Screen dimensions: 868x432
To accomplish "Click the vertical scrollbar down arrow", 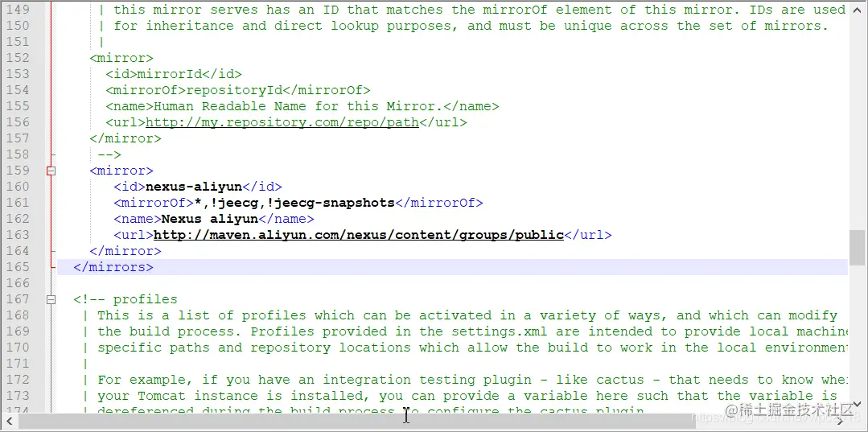I will tap(857, 404).
